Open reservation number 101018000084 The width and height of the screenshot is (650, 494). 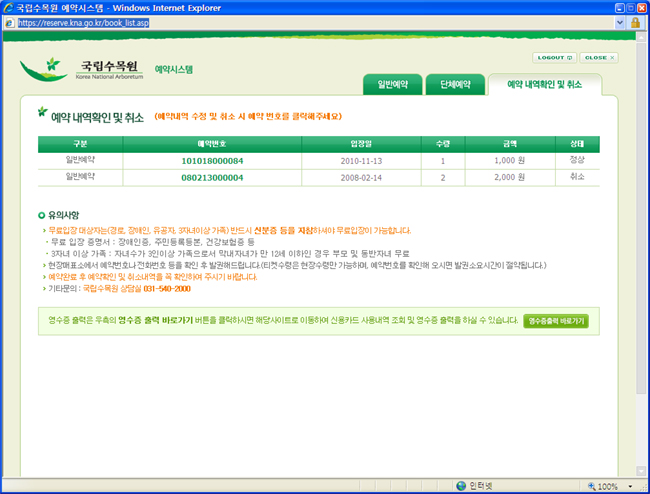click(x=212, y=161)
